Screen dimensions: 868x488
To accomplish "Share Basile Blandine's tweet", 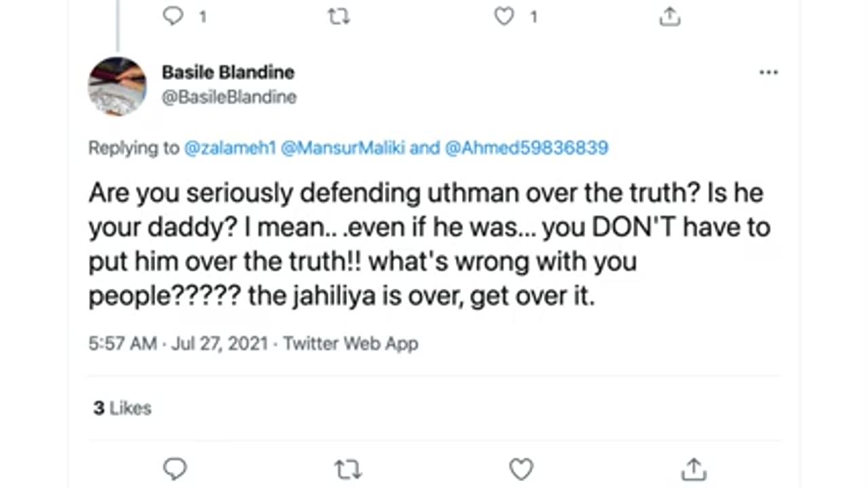I will point(693,468).
